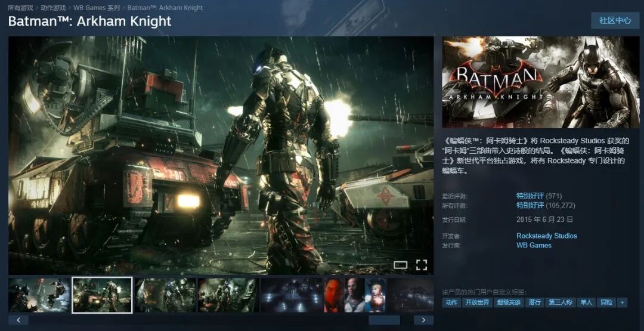Toggle theater mode icon on screenshot
The image size is (644, 331).
tap(400, 265)
